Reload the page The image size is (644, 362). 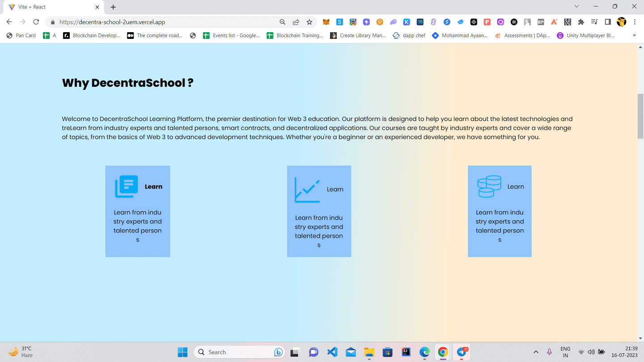point(36,22)
